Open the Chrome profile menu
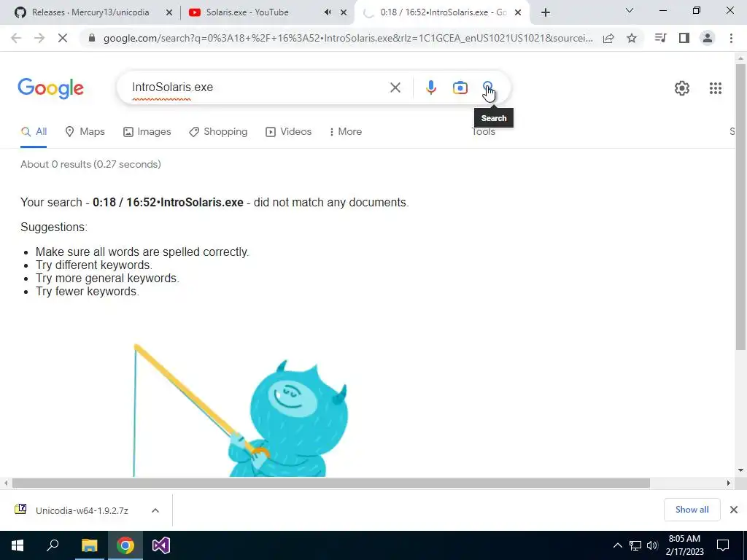This screenshot has width=747, height=560. tap(708, 38)
